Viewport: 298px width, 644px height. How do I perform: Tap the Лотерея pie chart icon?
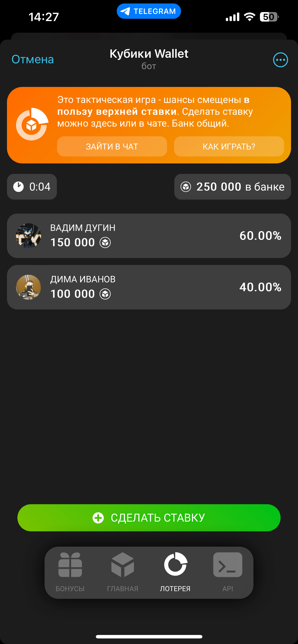tap(175, 564)
